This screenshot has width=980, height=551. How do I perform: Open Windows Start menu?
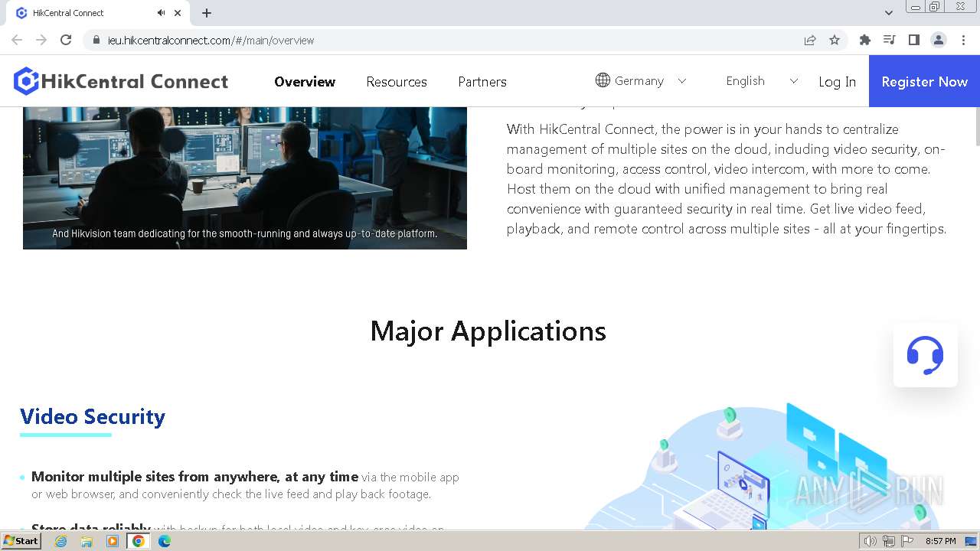click(x=21, y=541)
